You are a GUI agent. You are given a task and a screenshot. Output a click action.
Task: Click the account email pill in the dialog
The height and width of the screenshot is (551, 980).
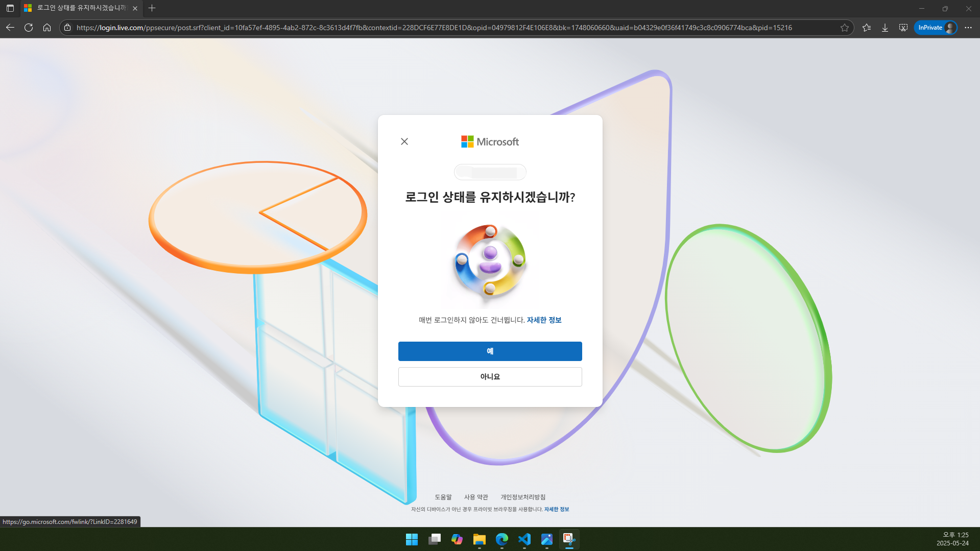(x=490, y=172)
